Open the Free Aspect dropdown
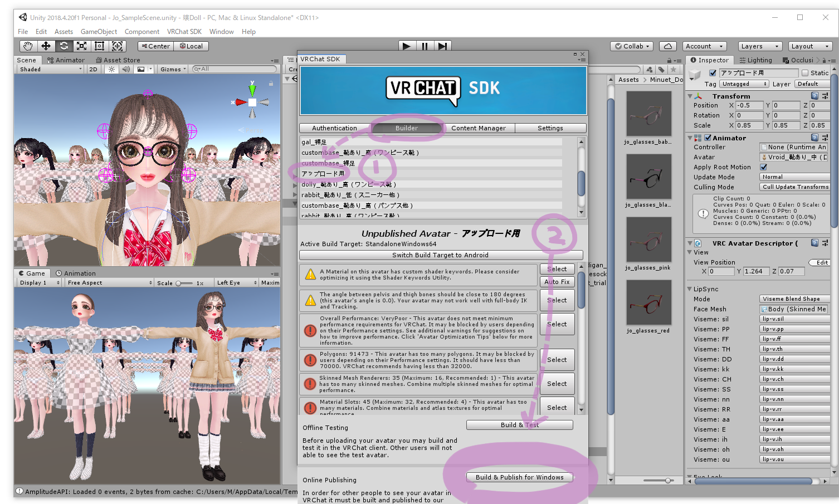Screen dimensions: 839x504 (x=109, y=283)
